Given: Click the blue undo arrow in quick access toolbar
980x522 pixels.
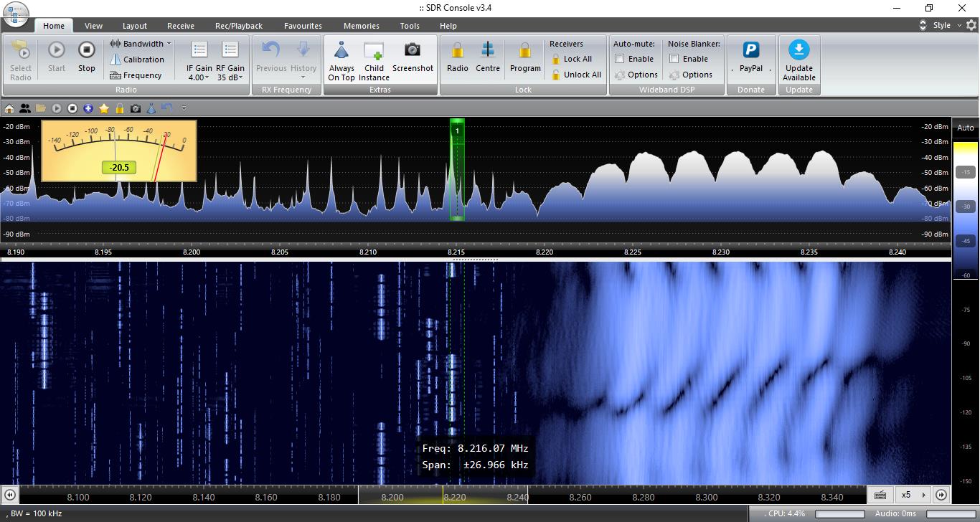Looking at the screenshot, I should [167, 108].
